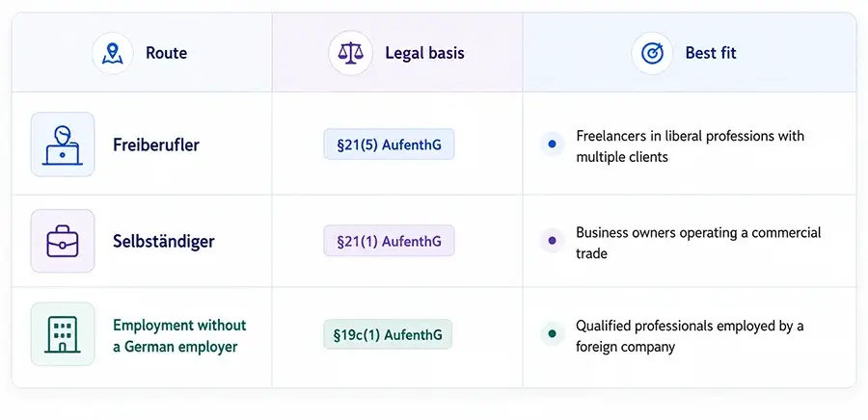The image size is (868, 420).
Task: Select the Freiberufler route label
Action: (156, 144)
